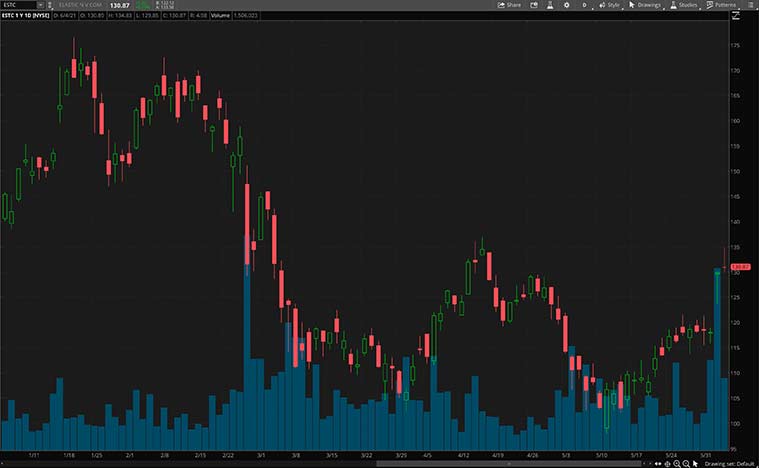Click the hamburger menu icon at top right
759x468 pixels.
pyautogui.click(x=751, y=5)
